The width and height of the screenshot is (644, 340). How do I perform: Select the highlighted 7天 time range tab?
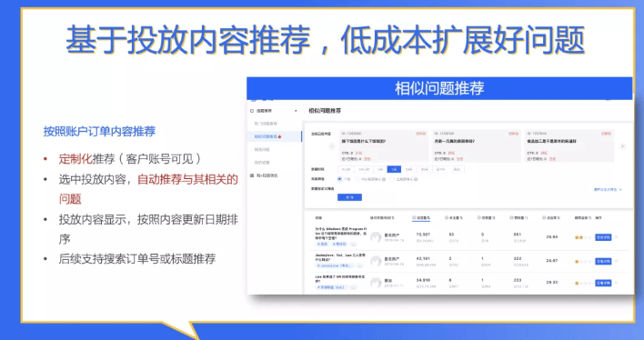394,169
